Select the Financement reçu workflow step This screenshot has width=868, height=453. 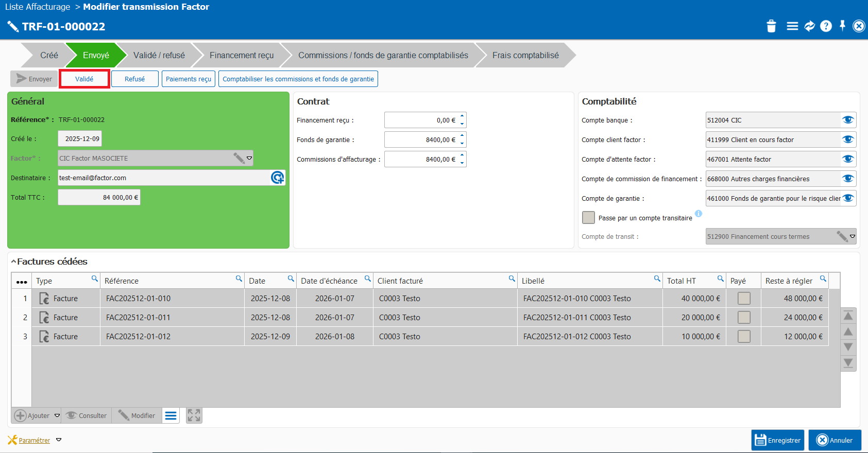pos(241,55)
